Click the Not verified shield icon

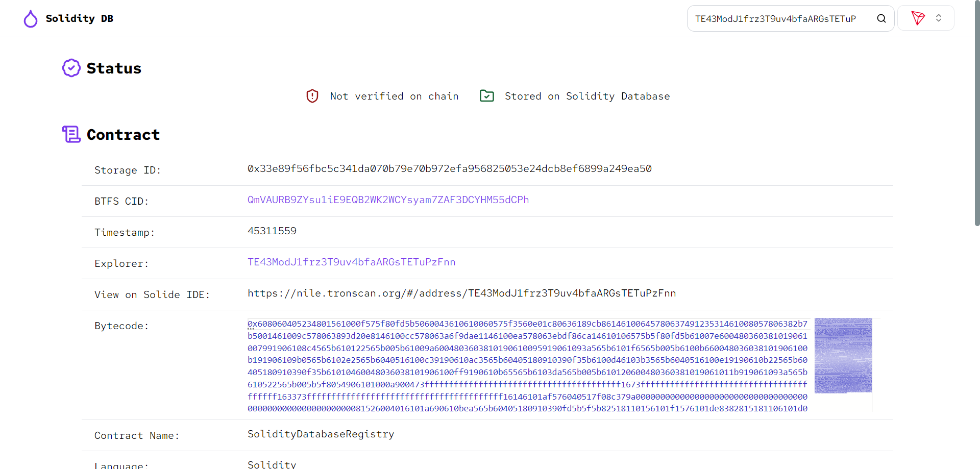(x=312, y=96)
